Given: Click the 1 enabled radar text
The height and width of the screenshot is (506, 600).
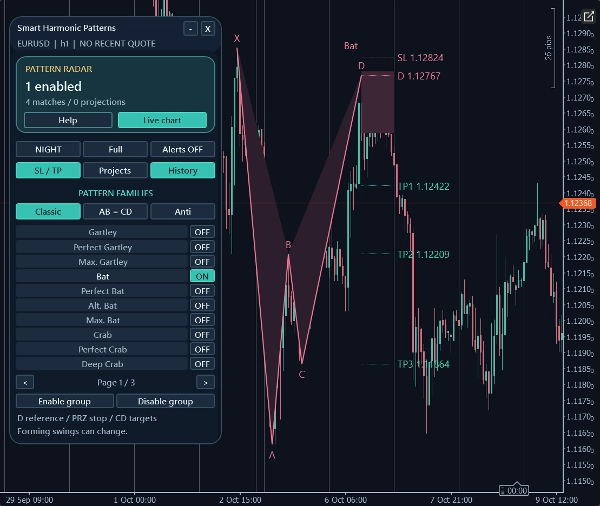Looking at the screenshot, I should [x=54, y=87].
